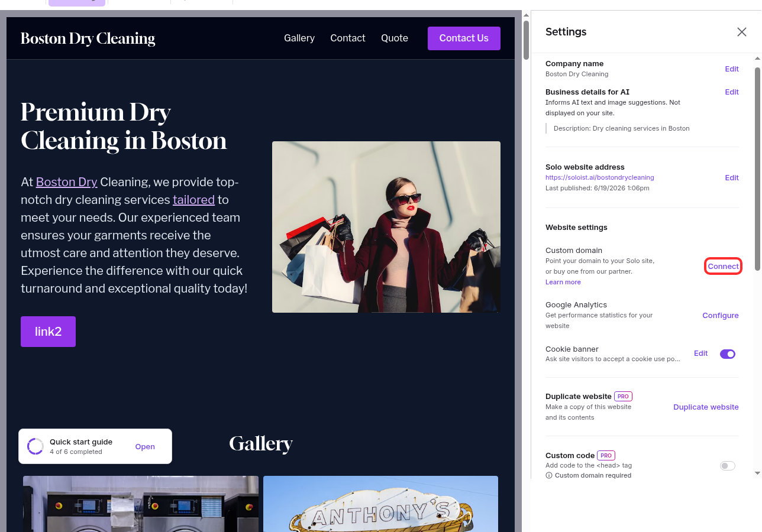Click the Custom domain required info icon
Viewport: 762px width, 532px height.
coord(549,475)
